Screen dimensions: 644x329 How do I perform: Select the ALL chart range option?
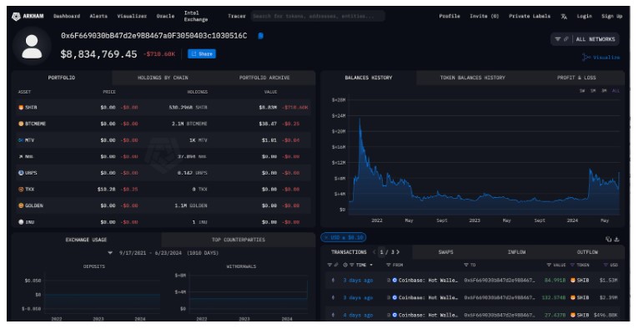tap(616, 90)
